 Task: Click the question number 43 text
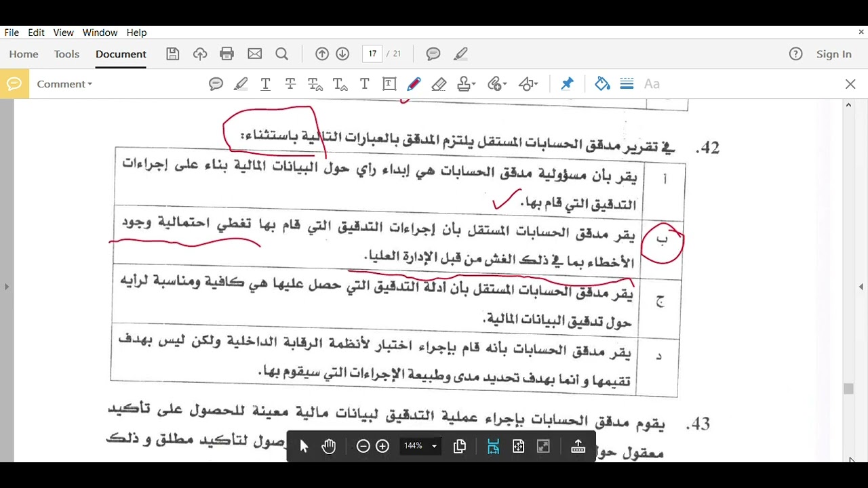point(698,424)
